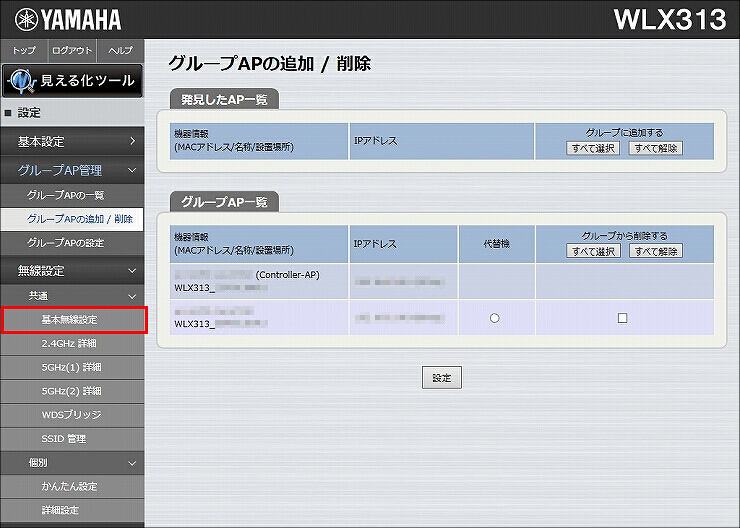Open SSID 管理 page
Image resolution: width=740 pixels, height=528 pixels.
click(72, 439)
